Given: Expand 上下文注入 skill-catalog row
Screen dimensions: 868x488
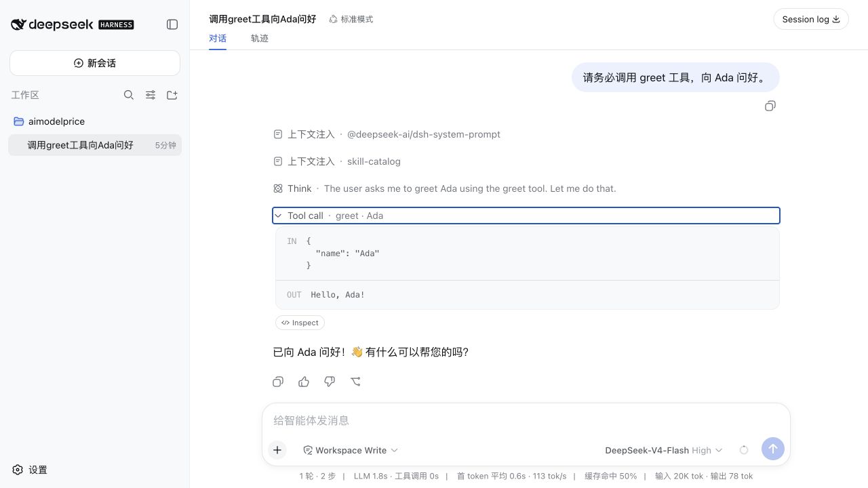Looking at the screenshot, I should click(526, 161).
